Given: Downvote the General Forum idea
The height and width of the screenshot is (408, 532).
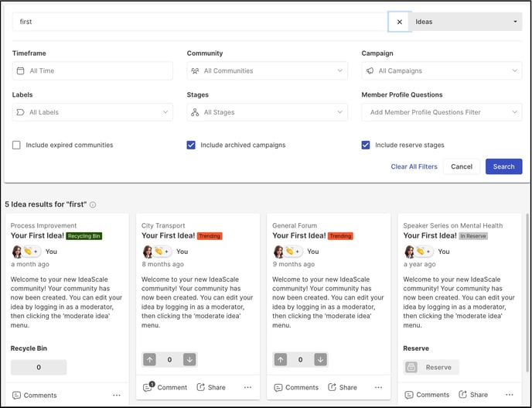Looking at the screenshot, I should 321,359.
